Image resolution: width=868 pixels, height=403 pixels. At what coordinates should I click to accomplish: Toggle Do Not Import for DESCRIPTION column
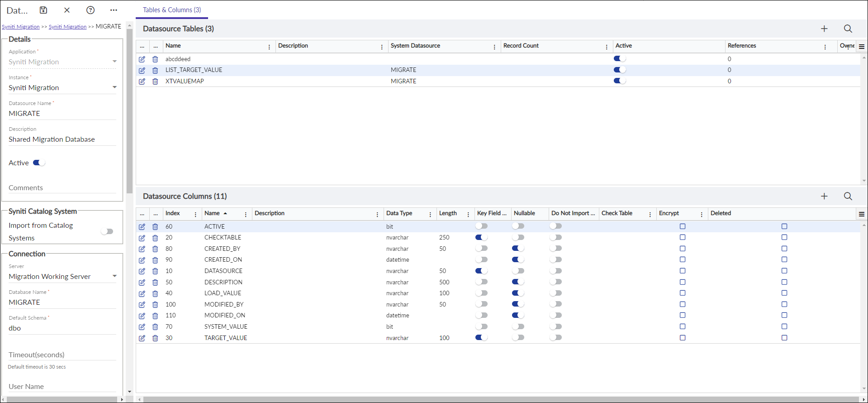pyautogui.click(x=555, y=282)
